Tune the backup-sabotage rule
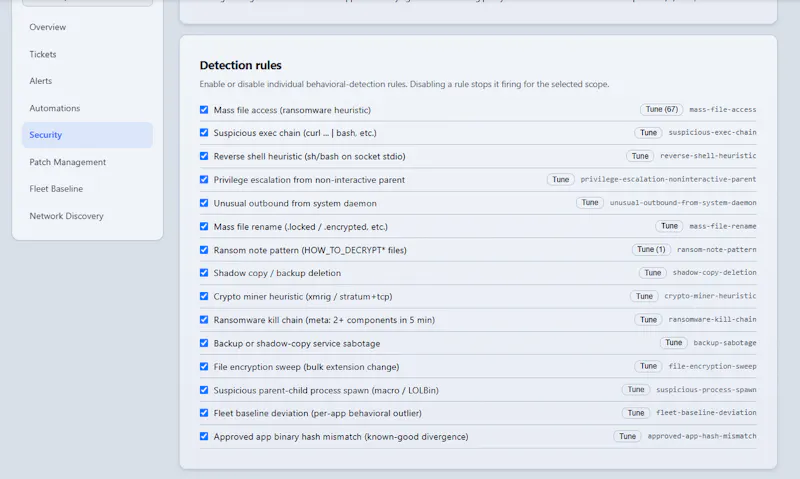Image resolution: width=800 pixels, height=479 pixels. [673, 343]
